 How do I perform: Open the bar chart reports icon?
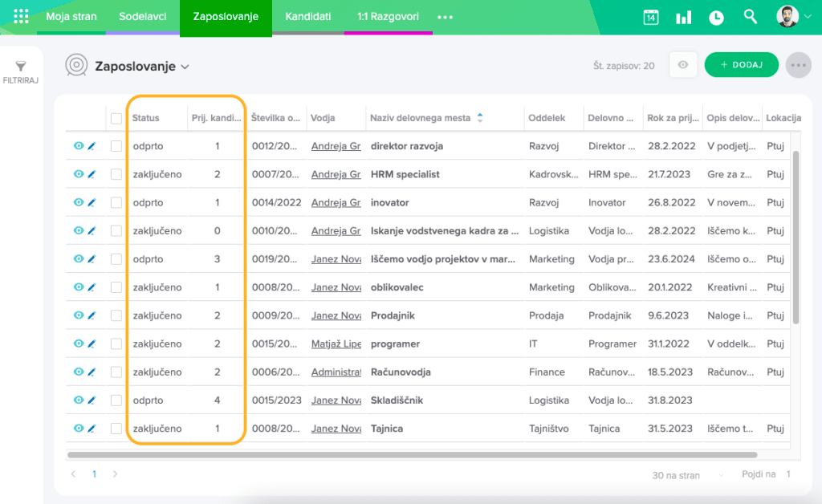[684, 17]
